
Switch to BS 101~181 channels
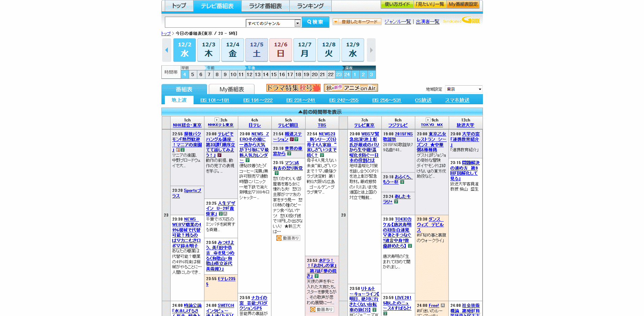point(215,100)
